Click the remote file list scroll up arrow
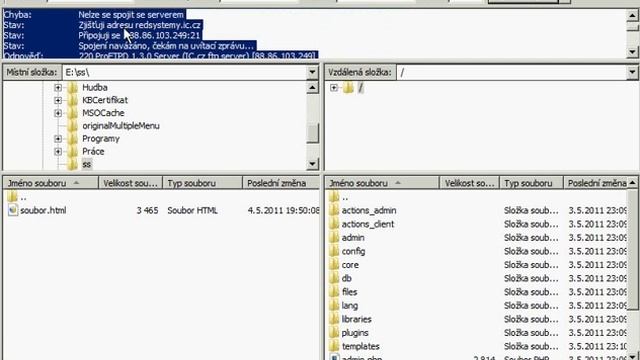The height and width of the screenshot is (360, 640). (x=632, y=182)
